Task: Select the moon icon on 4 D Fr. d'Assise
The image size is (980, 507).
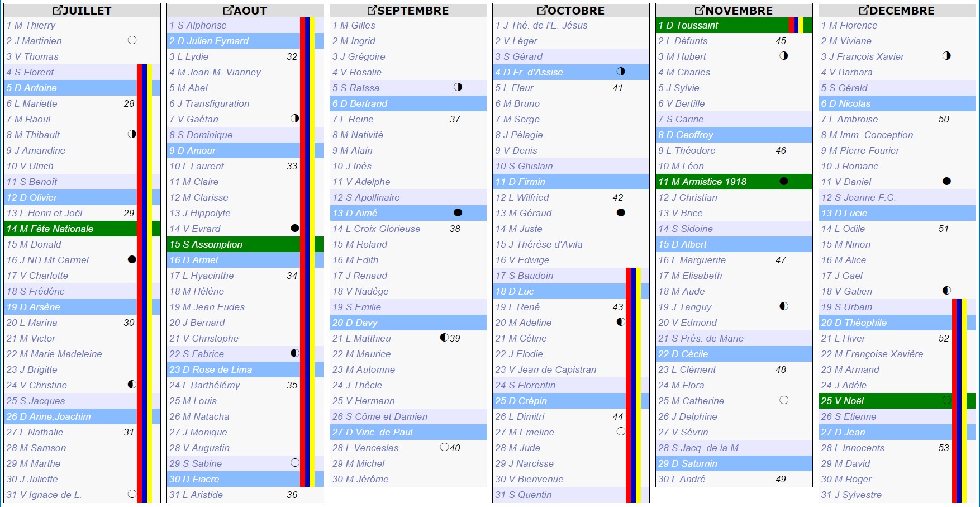Action: pos(621,72)
